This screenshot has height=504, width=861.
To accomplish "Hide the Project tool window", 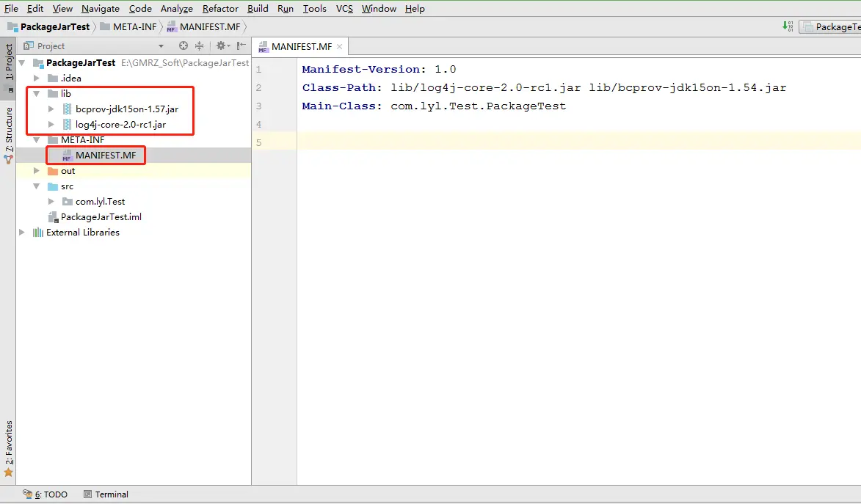I will (241, 46).
